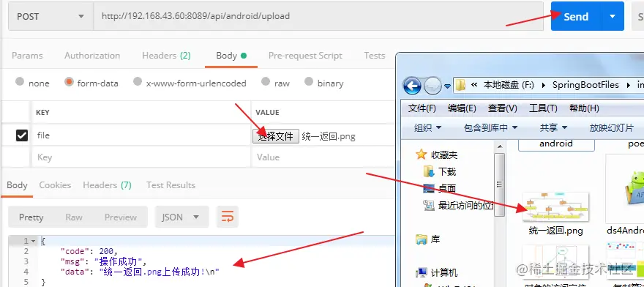Open the Pre-request Script tab
The width and height of the screenshot is (644, 287).
305,56
